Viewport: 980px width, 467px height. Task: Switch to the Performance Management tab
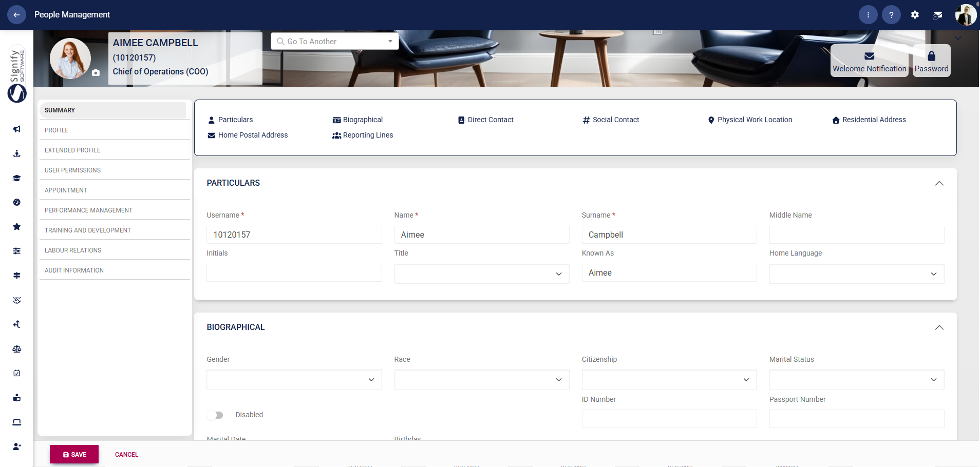click(88, 210)
